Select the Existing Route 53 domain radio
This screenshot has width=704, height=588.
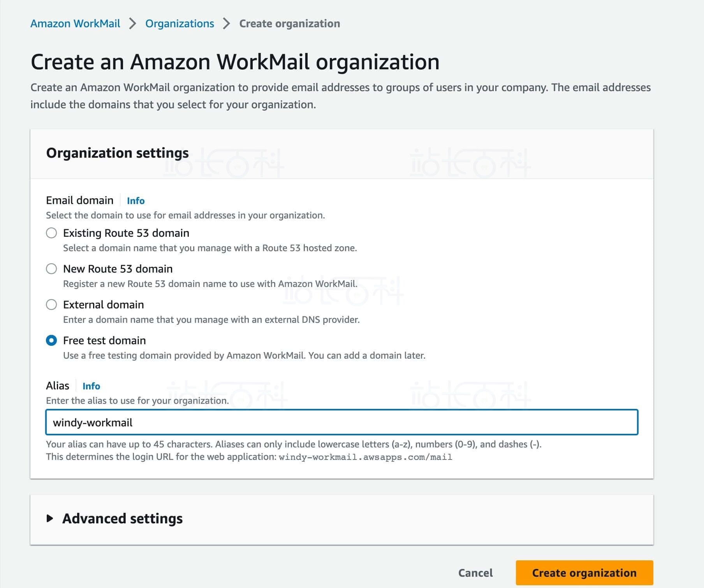[51, 233]
